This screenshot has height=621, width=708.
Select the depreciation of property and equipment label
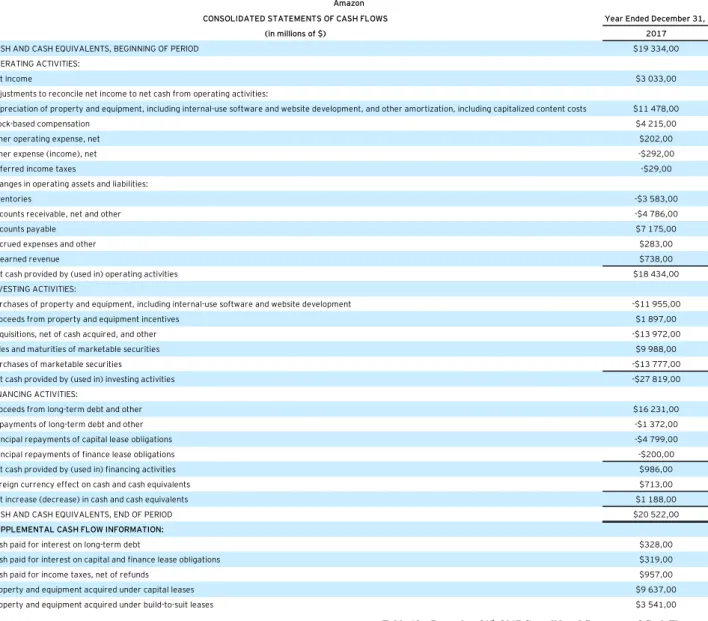293,109
